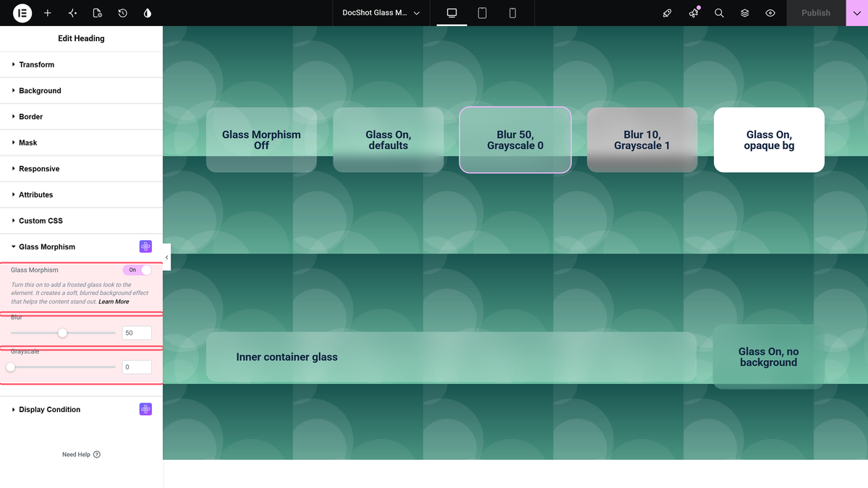This screenshot has width=868, height=488.
Task: Select the 'Glass On, opaque bg' card
Action: tap(769, 140)
